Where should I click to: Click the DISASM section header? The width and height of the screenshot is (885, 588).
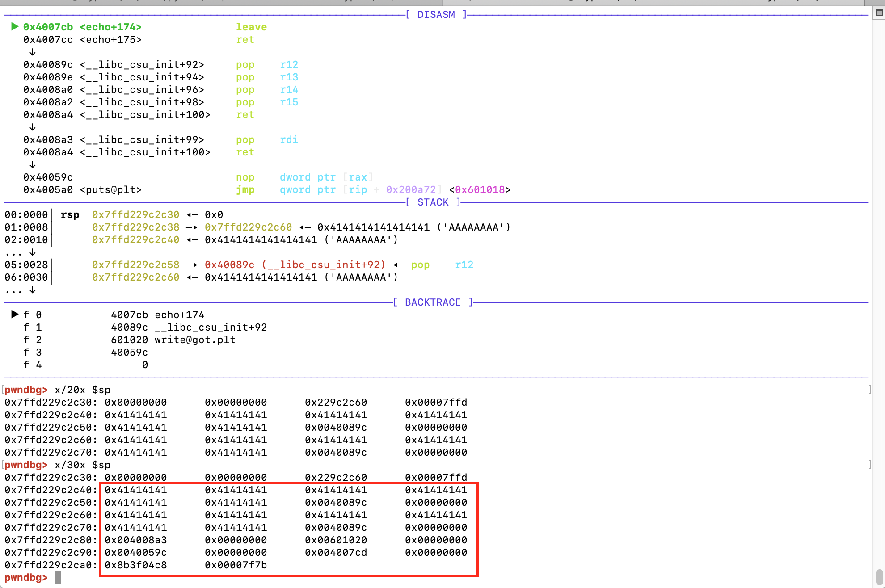coord(436,15)
